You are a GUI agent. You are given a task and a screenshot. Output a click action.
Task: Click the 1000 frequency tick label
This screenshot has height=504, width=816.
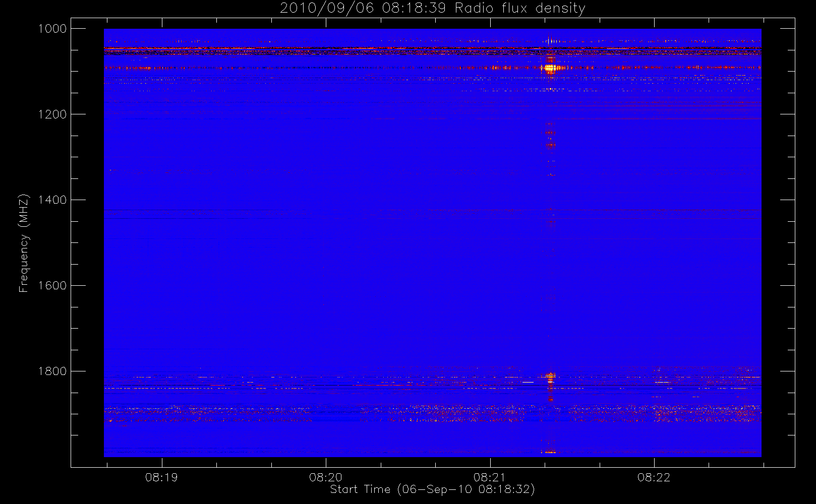(x=53, y=29)
